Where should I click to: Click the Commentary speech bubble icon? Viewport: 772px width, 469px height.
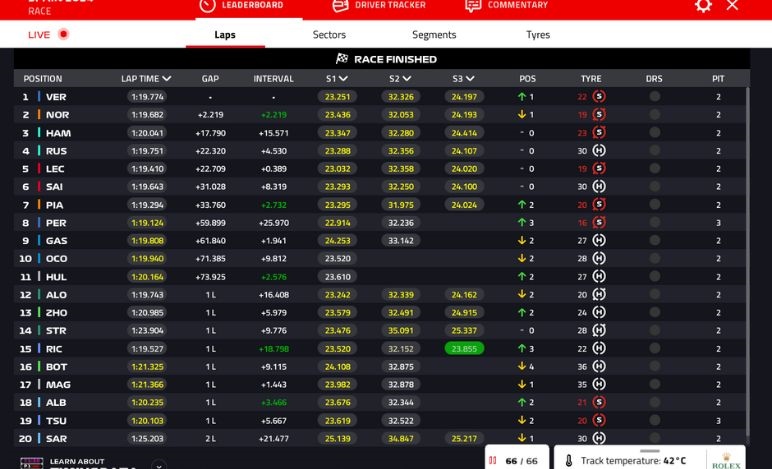[x=473, y=5]
